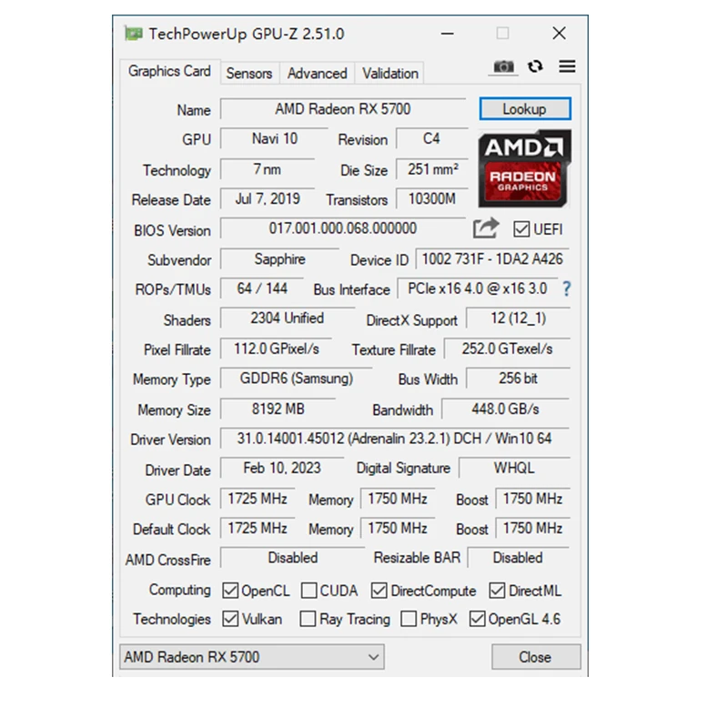Click the Bus Width value 256 bit

(x=518, y=379)
